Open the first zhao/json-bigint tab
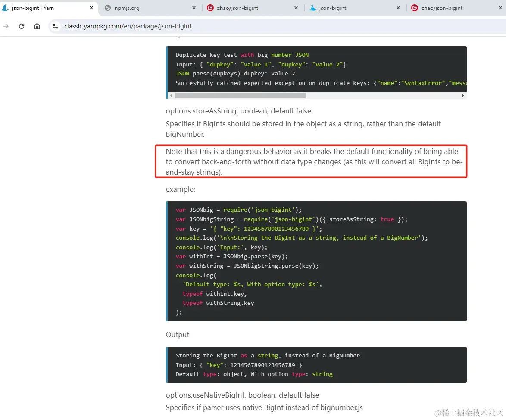 point(253,8)
